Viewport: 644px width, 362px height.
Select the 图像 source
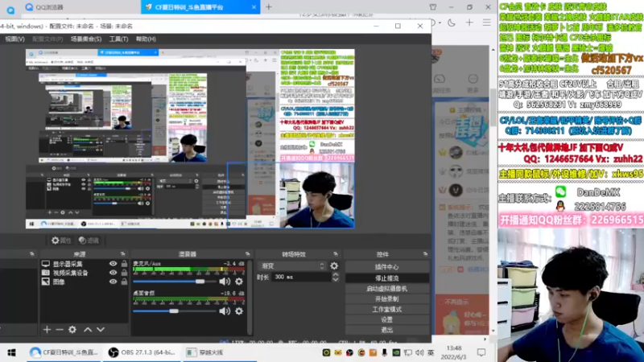pos(59,282)
